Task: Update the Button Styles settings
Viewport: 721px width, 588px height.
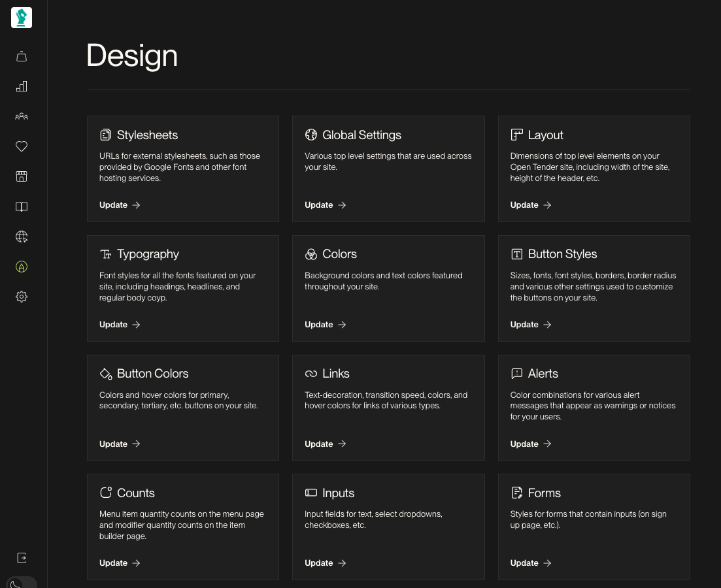Action: point(531,325)
